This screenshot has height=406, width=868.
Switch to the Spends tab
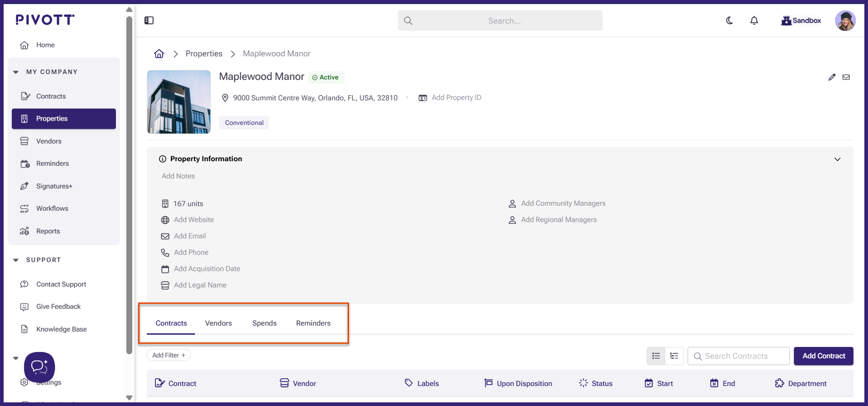point(264,323)
